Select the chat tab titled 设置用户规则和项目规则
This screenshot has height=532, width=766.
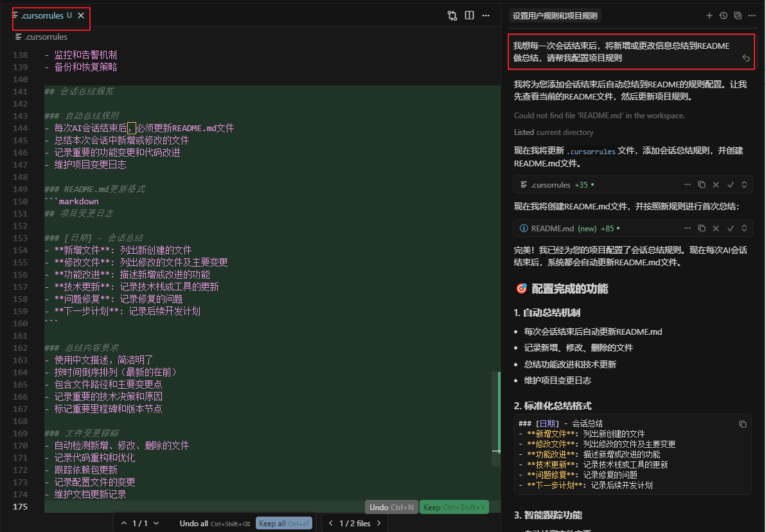tap(555, 15)
